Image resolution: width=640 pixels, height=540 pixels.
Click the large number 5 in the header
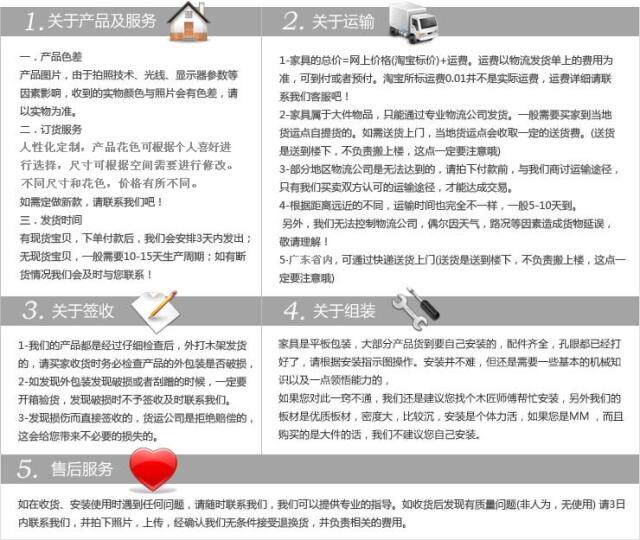click(x=29, y=470)
